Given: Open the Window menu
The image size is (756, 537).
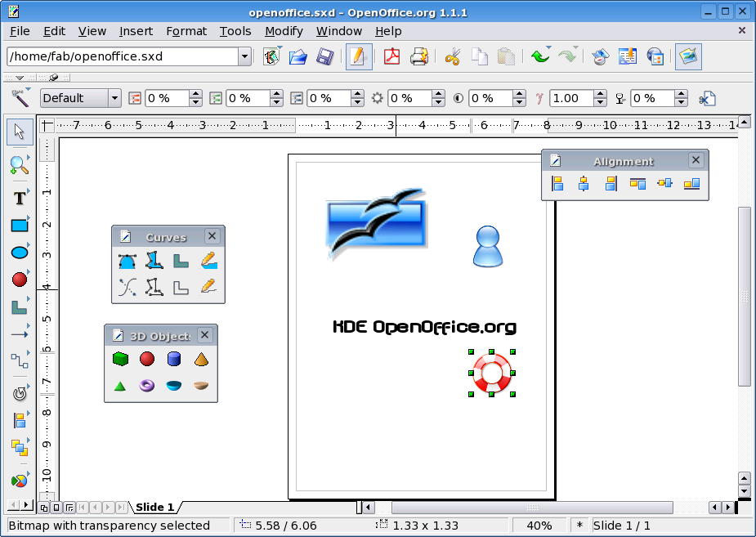Looking at the screenshot, I should (x=339, y=31).
